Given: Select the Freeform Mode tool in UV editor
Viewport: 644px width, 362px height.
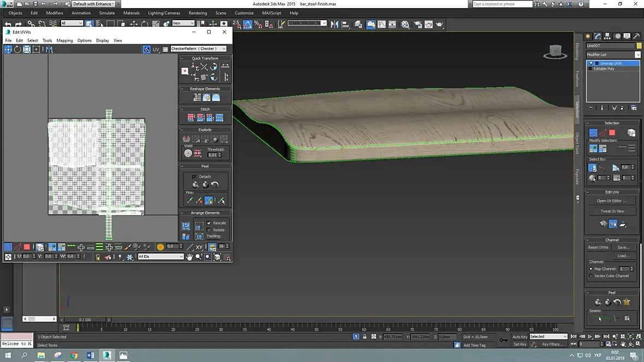Looking at the screenshot, I should tap(36, 49).
